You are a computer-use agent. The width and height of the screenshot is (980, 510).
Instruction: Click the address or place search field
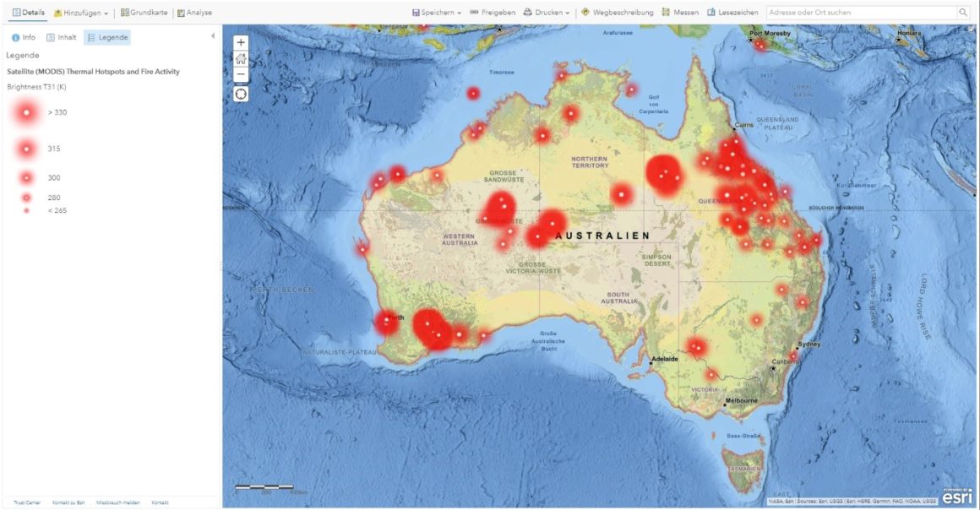coord(862,13)
